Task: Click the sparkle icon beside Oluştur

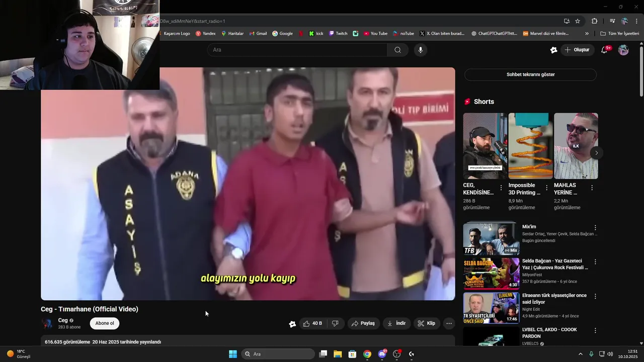Action: coord(553,50)
